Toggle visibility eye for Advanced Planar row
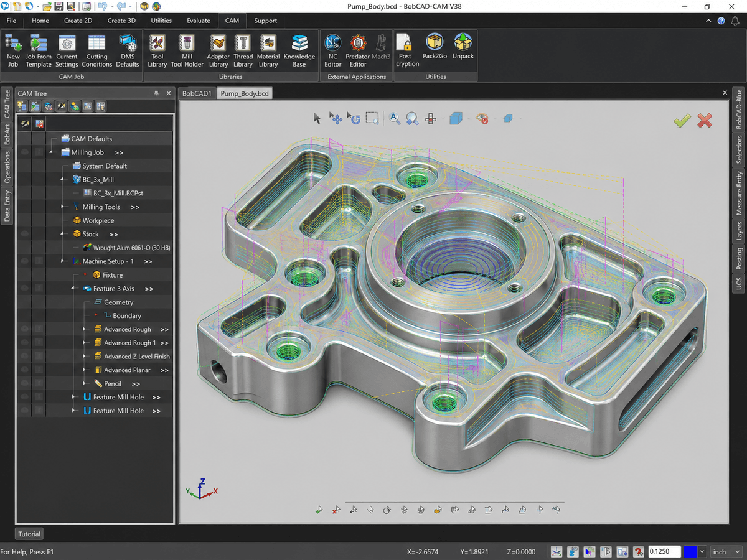Screen dimensions: 747x560 [25, 370]
